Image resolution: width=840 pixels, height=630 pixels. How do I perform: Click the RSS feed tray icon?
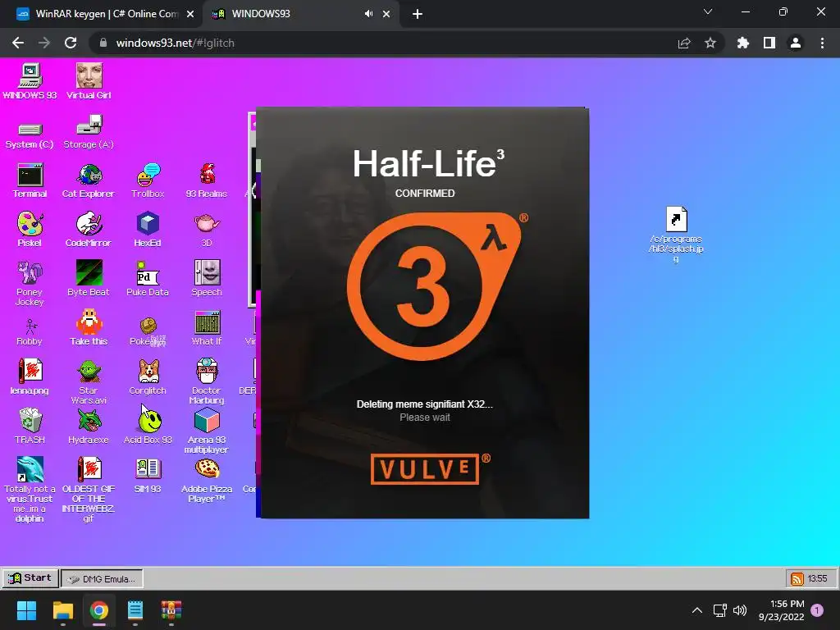coord(797,578)
